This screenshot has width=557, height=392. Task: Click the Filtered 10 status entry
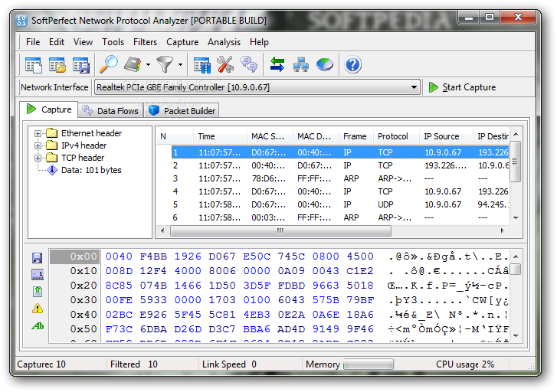pyautogui.click(x=133, y=364)
